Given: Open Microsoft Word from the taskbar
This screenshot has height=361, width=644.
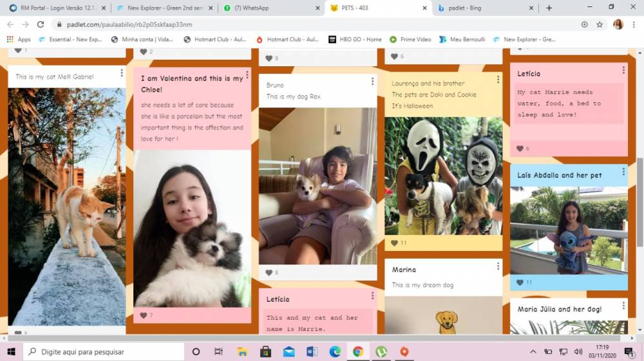Looking at the screenshot, I should point(312,352).
